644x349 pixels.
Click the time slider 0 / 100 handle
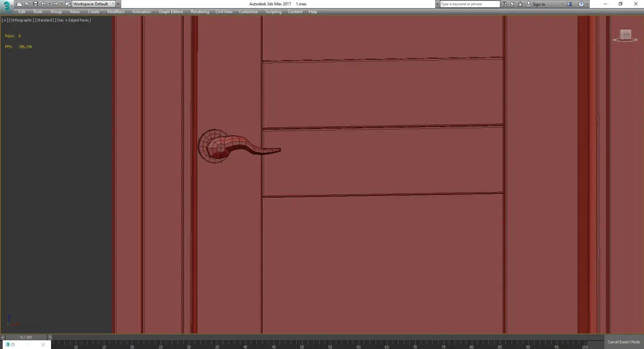tap(26, 337)
